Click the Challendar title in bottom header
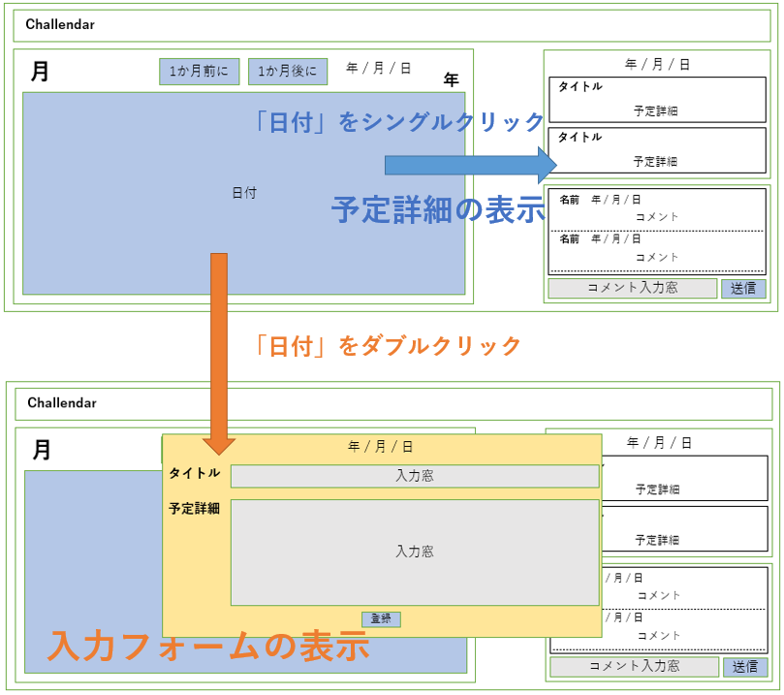 [62, 403]
